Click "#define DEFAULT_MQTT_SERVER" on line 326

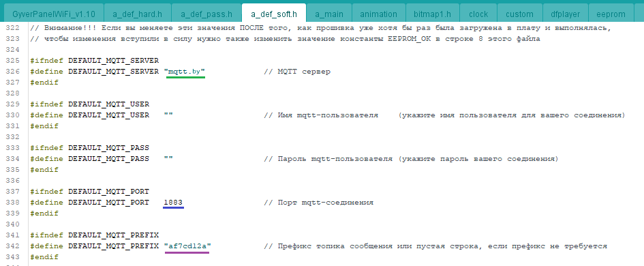coord(94,72)
